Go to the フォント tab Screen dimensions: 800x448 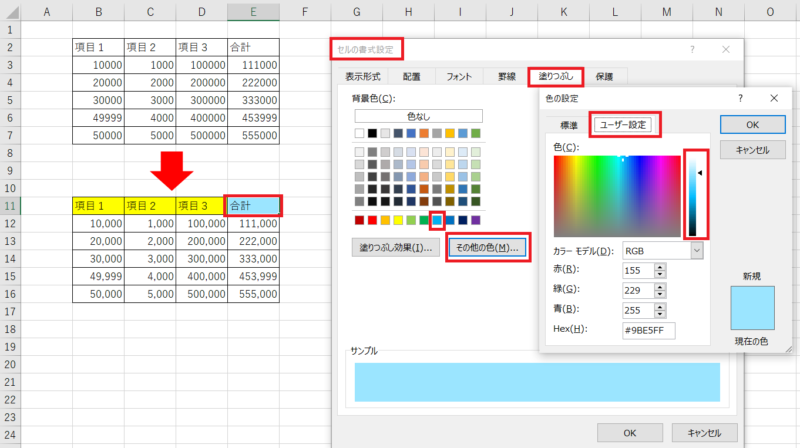pos(459,77)
